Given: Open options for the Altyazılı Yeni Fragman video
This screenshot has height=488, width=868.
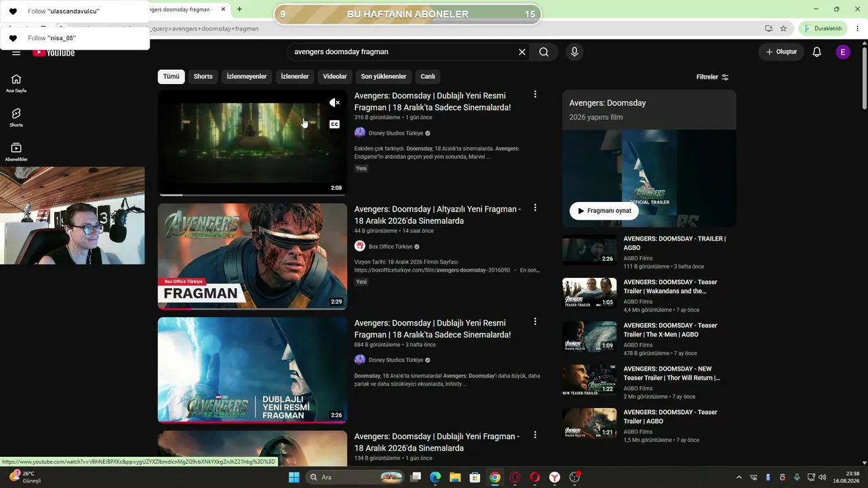Looking at the screenshot, I should tap(535, 208).
